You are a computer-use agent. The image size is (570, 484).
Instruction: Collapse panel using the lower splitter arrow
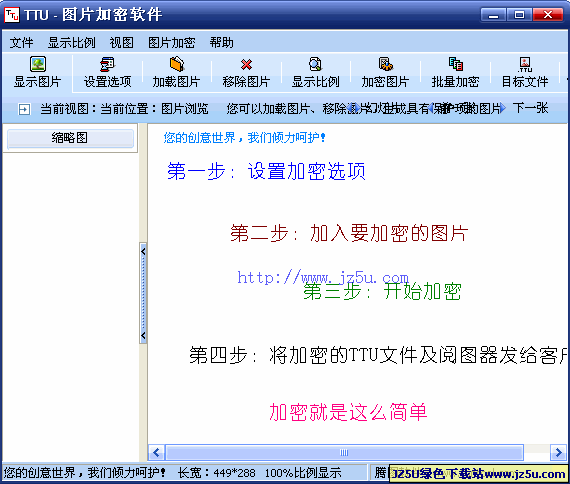click(143, 335)
